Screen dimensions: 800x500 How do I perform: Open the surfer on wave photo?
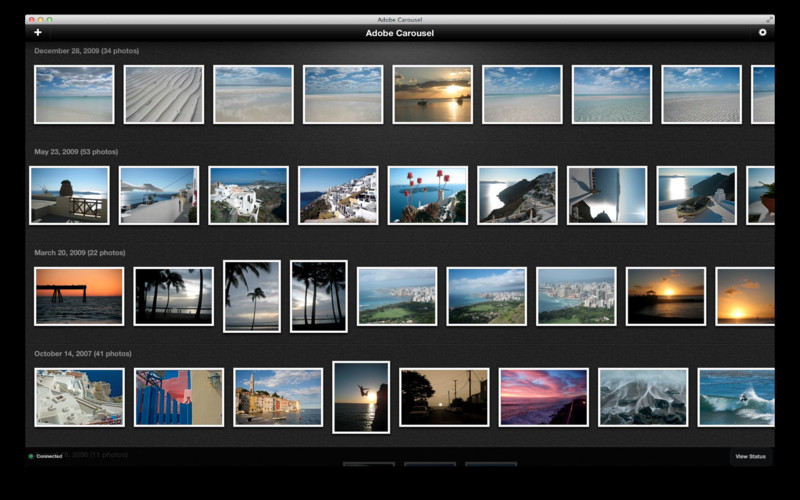click(x=736, y=397)
